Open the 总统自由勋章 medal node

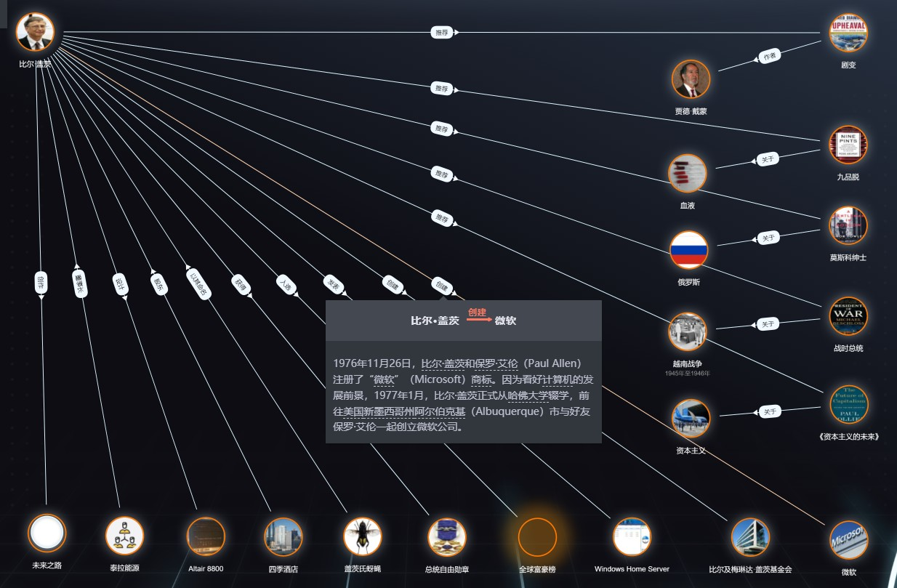click(x=446, y=537)
